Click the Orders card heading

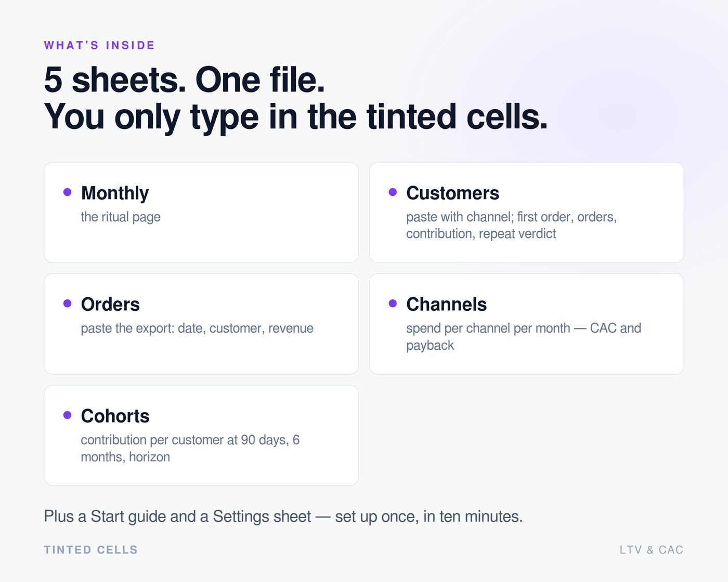point(110,305)
